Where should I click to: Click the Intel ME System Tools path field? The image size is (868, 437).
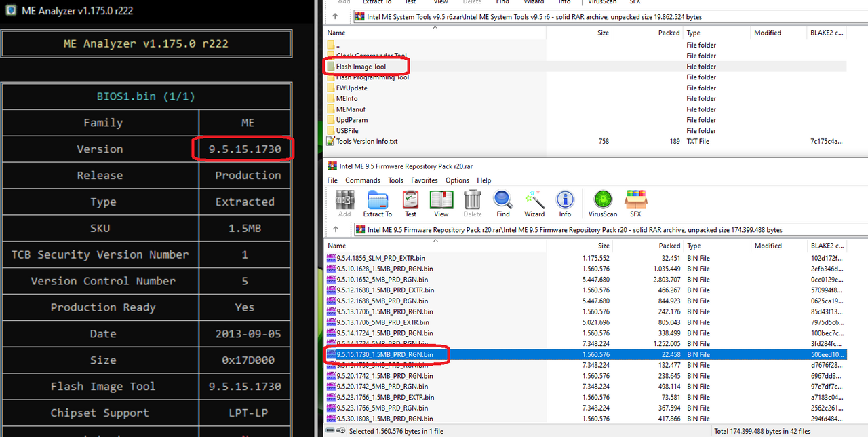pyautogui.click(x=609, y=16)
